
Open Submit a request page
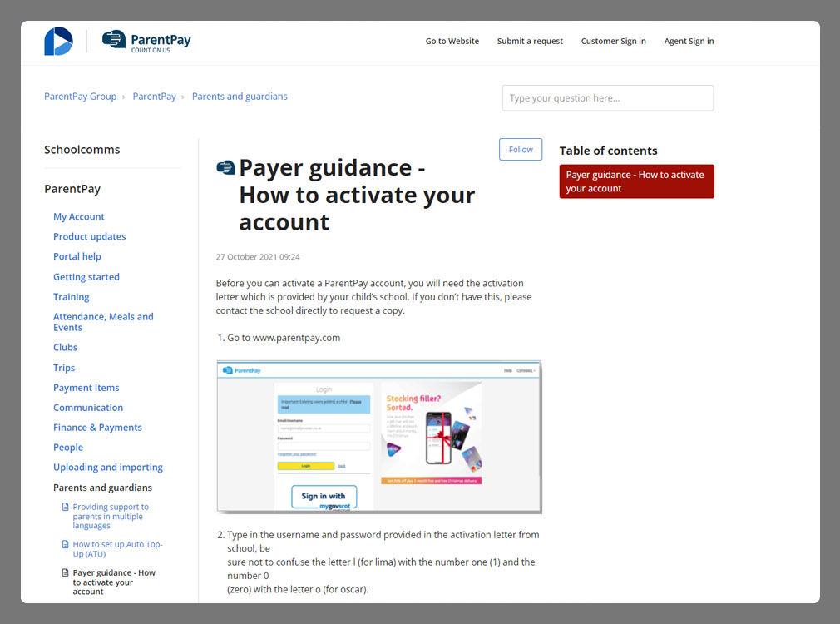[530, 42]
